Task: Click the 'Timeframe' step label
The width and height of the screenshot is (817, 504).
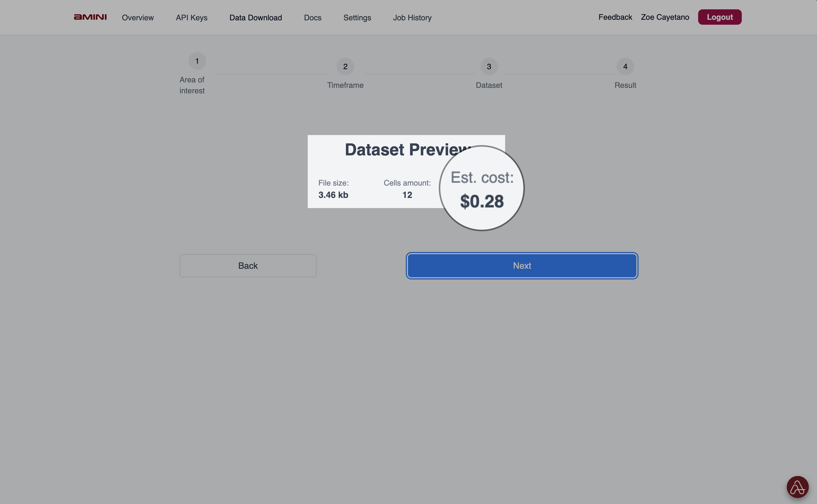Action: pos(345,85)
